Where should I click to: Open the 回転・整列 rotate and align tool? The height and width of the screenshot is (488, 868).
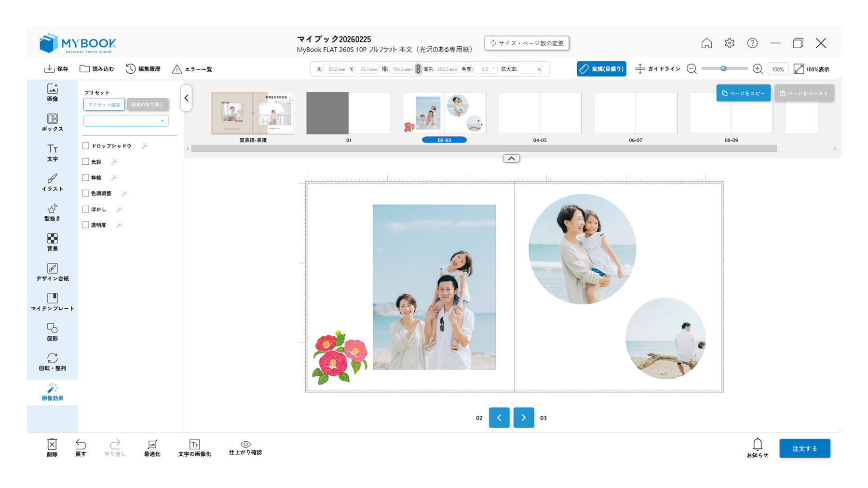click(52, 362)
